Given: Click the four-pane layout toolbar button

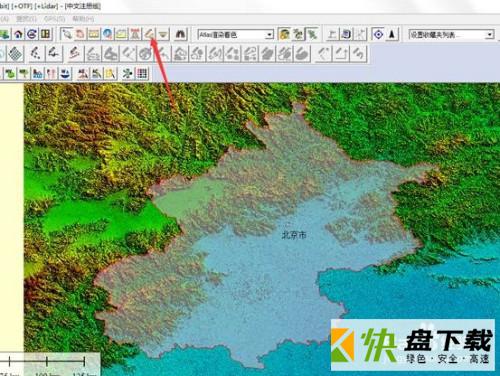Looking at the screenshot, I should click(46, 34).
